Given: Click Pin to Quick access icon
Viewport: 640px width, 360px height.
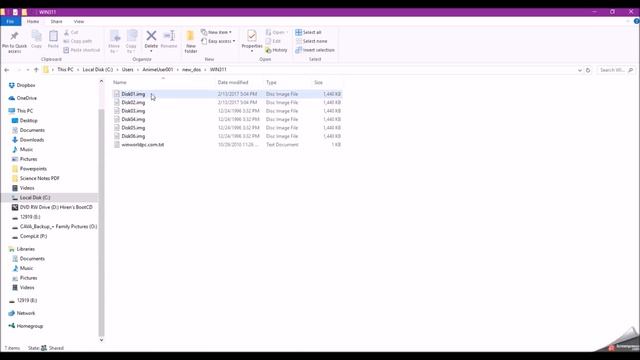Looking at the screenshot, I should pyautogui.click(x=14, y=36).
